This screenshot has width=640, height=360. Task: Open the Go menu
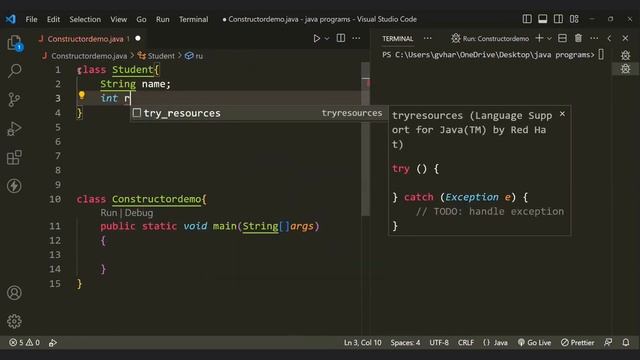pyautogui.click(x=141, y=19)
